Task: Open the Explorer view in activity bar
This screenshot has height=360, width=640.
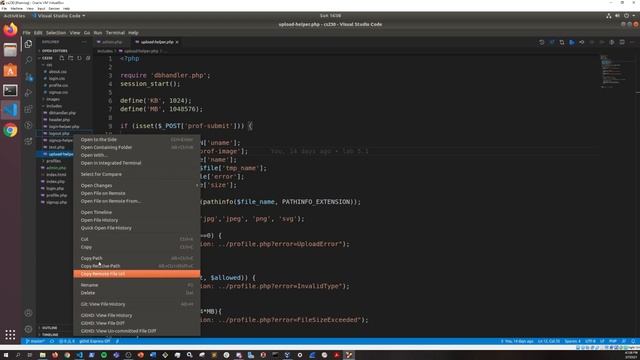Action: pos(28,44)
